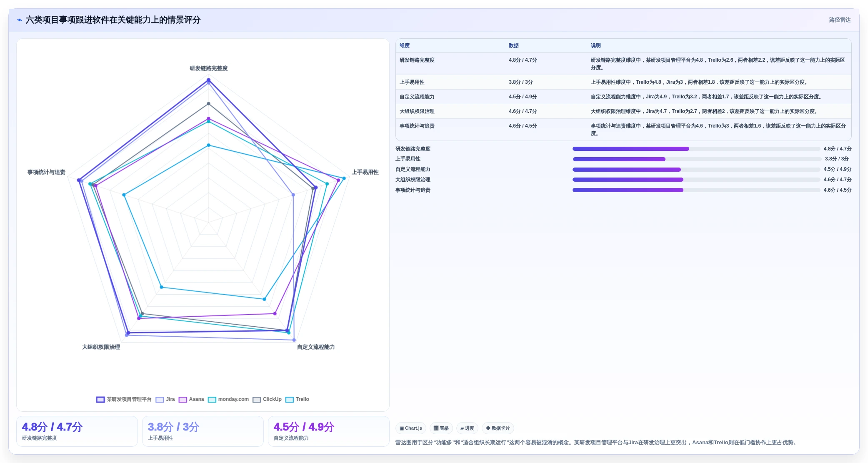Screen dimensions: 868x463
Task: Open the 3.8分 / 3分 summary card
Action: [203, 431]
